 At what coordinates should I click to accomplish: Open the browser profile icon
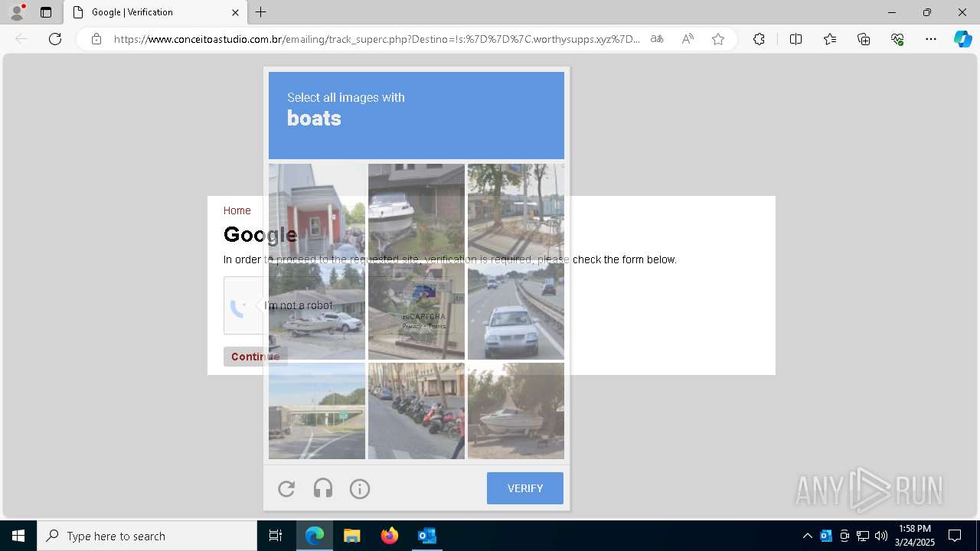pos(17,11)
